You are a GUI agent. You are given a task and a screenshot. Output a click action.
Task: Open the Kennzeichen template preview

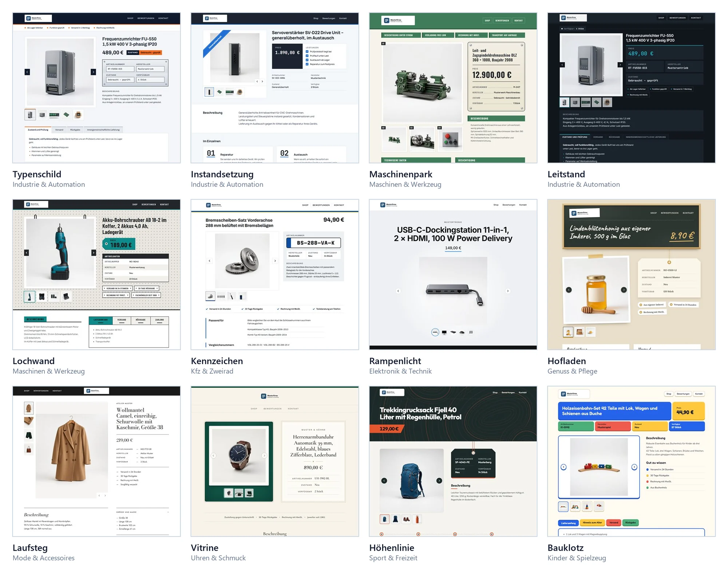275,275
